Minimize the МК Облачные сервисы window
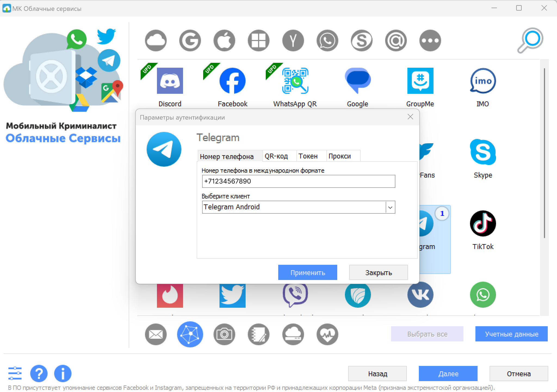Viewport: 557px width, 392px height. [x=494, y=8]
